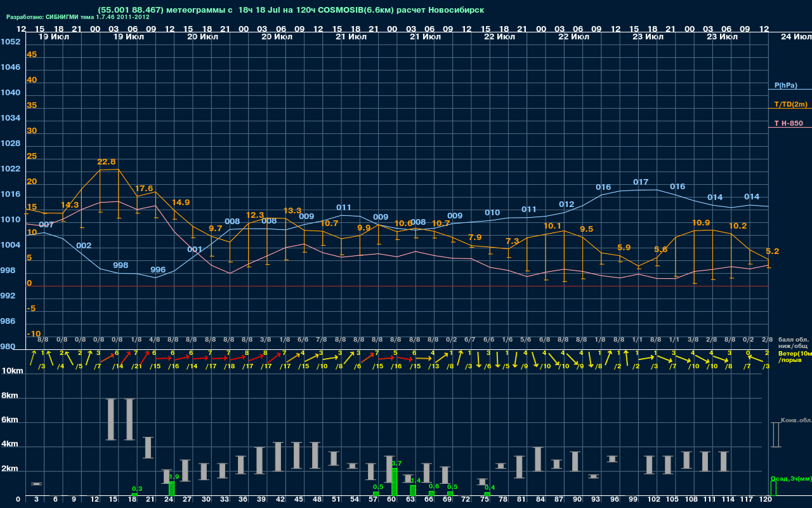Click the 017 pressure label on curve
Viewport: 812px width, 508px height.
[x=641, y=182]
